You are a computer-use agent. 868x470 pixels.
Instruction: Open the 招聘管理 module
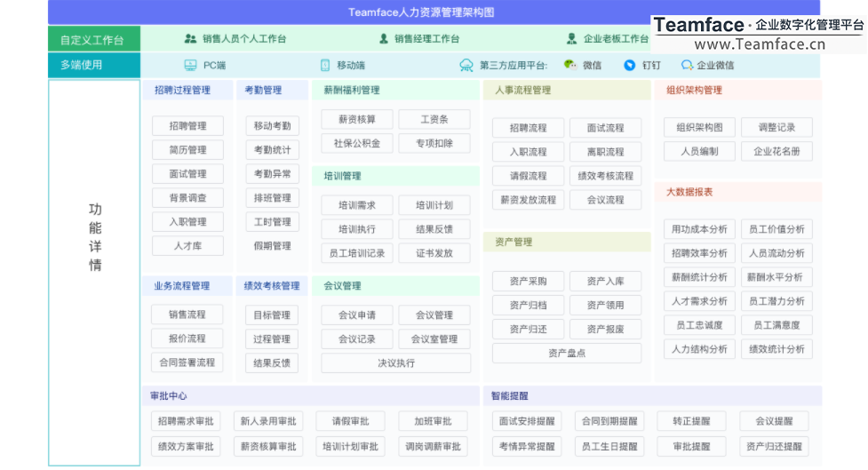click(187, 126)
